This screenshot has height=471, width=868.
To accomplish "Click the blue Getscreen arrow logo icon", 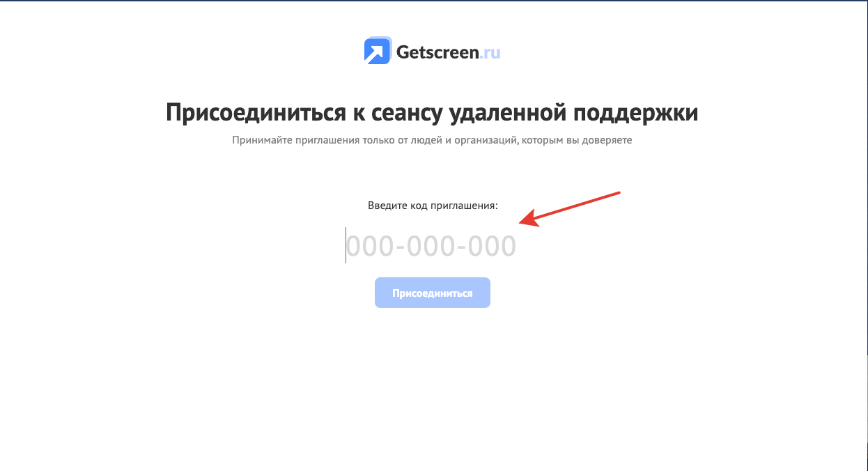I will pyautogui.click(x=378, y=50).
